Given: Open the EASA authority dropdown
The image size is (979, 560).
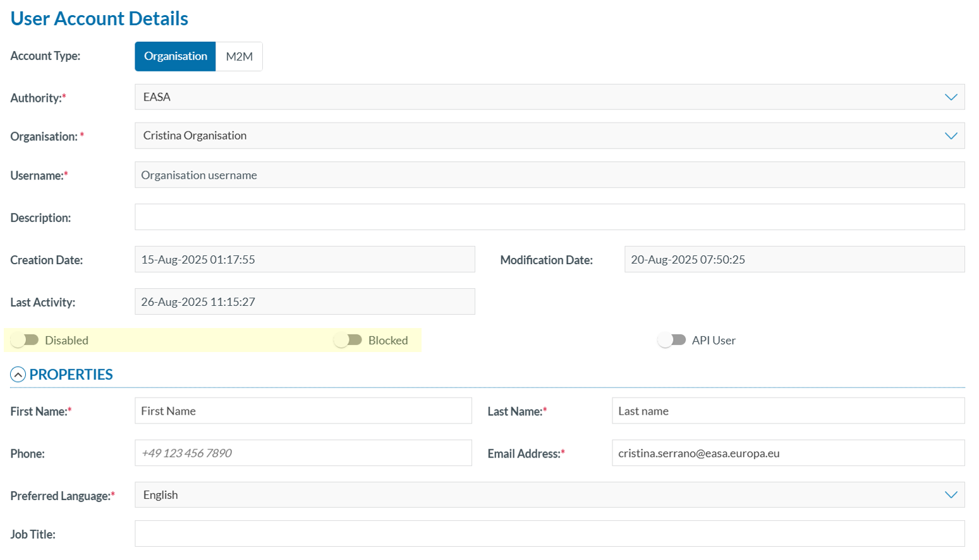Looking at the screenshot, I should 537,97.
